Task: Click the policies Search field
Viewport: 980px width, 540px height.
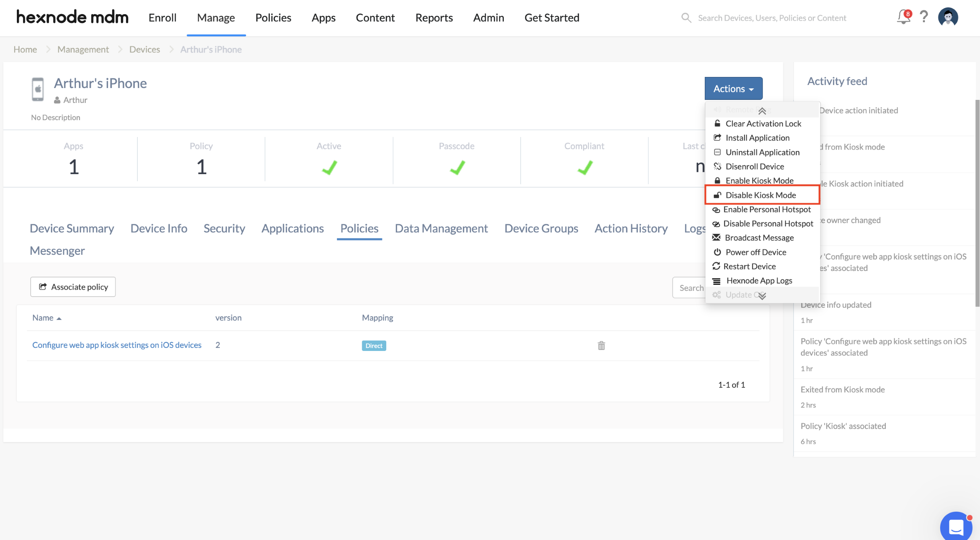Action: 689,288
